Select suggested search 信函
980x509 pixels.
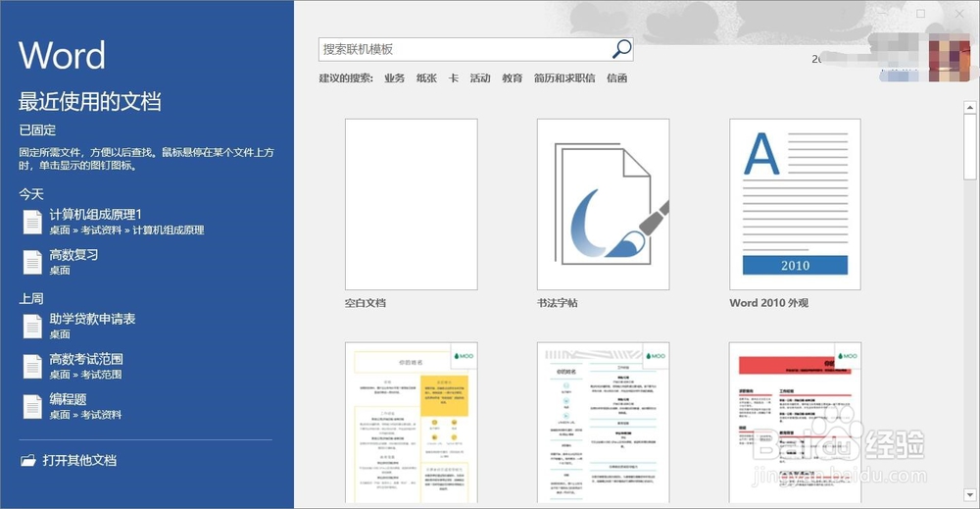coord(616,78)
